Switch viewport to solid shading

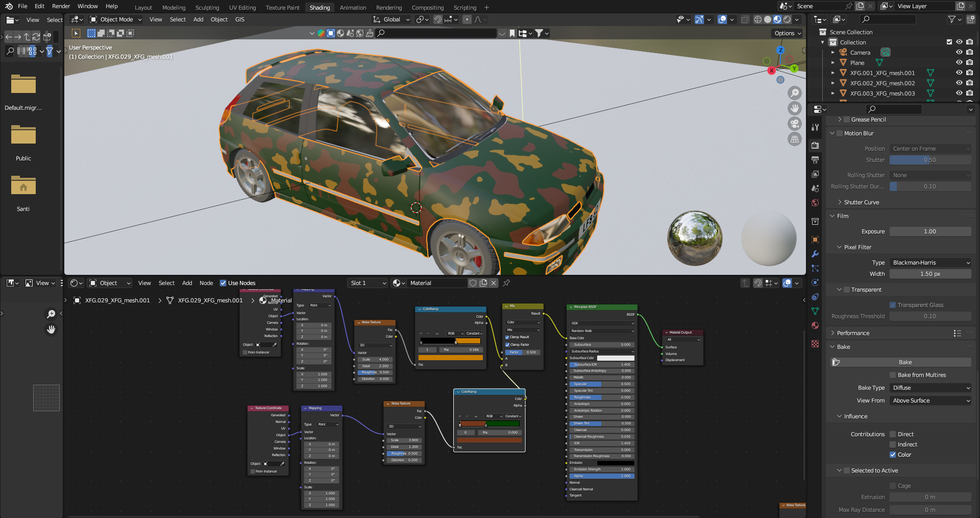(x=768, y=19)
